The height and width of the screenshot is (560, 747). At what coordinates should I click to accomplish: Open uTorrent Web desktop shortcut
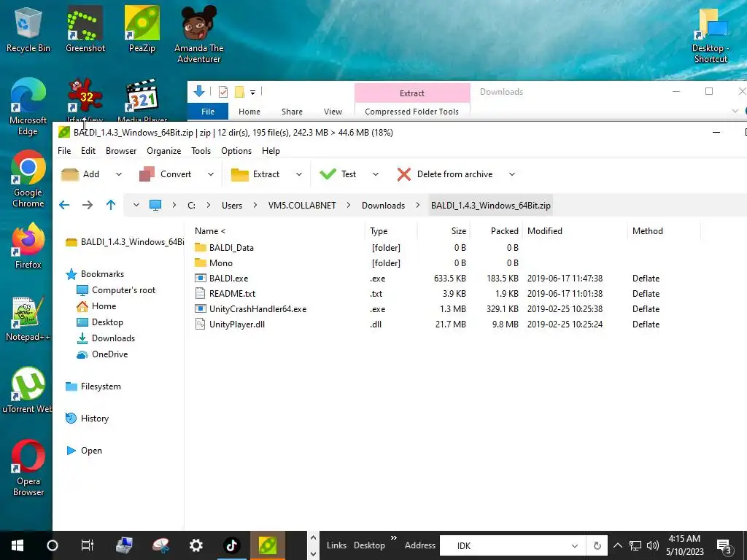tap(28, 391)
